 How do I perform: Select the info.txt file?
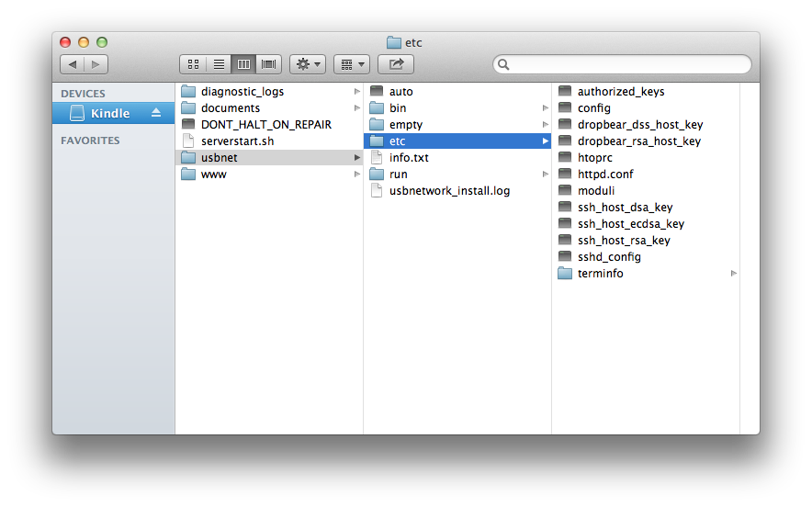point(457,157)
